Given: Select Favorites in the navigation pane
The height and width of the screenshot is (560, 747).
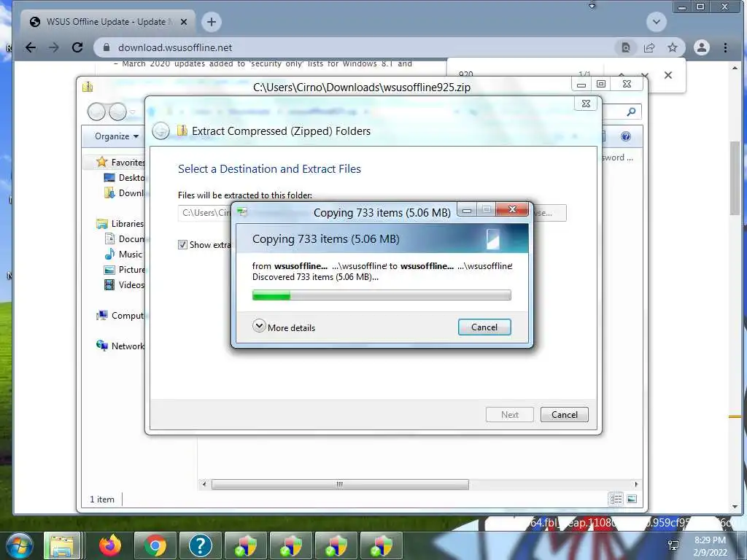Looking at the screenshot, I should [120, 163].
